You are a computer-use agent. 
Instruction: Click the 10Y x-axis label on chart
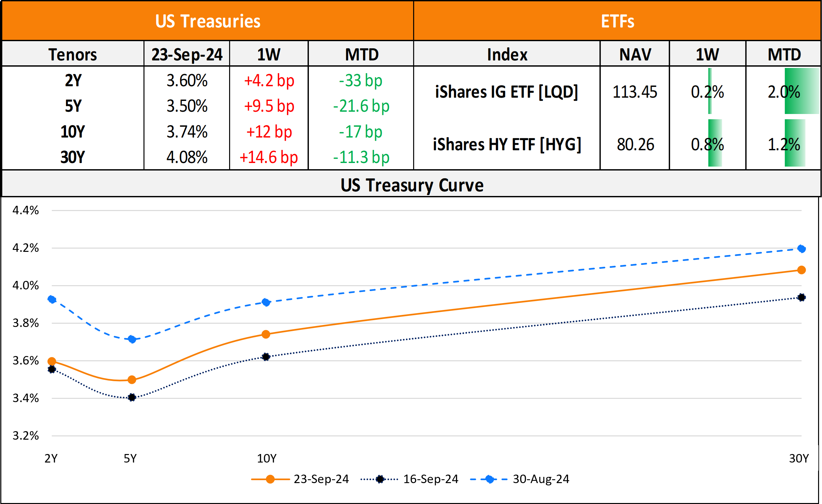click(x=267, y=459)
